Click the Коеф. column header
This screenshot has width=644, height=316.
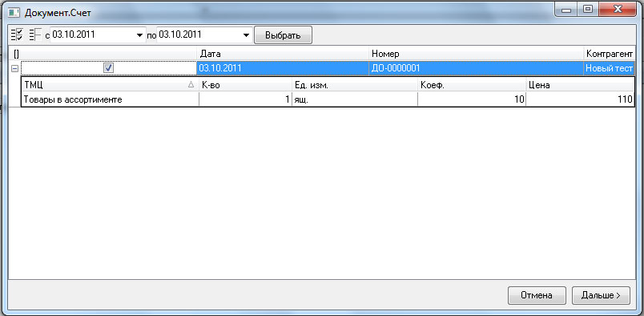coord(472,85)
